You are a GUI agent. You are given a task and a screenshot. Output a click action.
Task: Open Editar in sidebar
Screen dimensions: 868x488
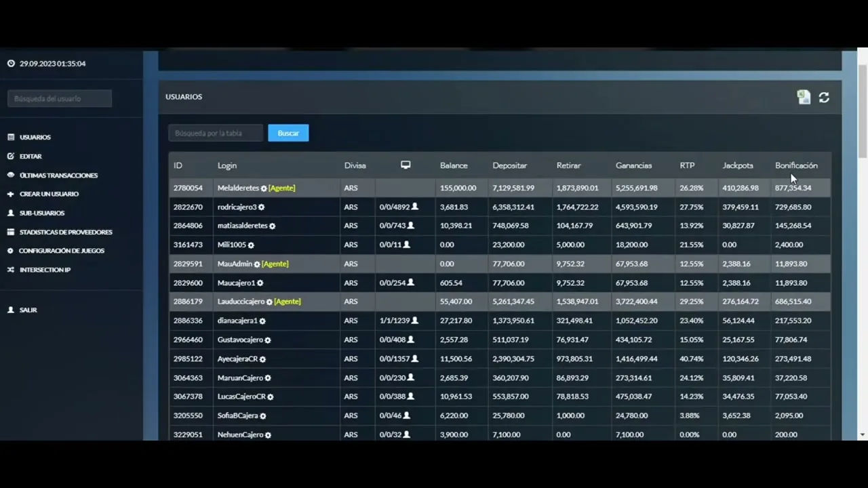(x=31, y=156)
